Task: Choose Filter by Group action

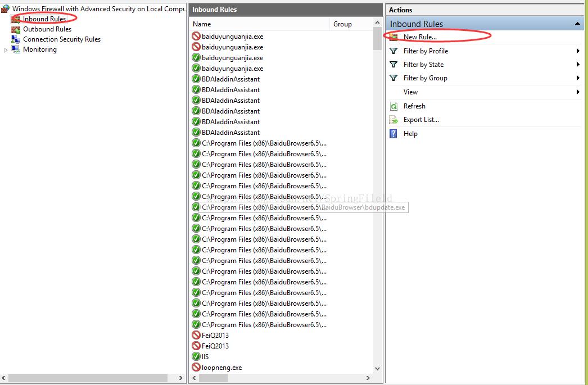Action: click(425, 78)
